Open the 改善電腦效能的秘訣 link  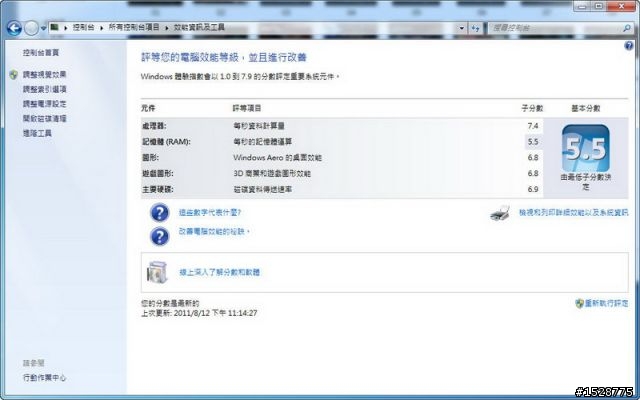pos(214,231)
